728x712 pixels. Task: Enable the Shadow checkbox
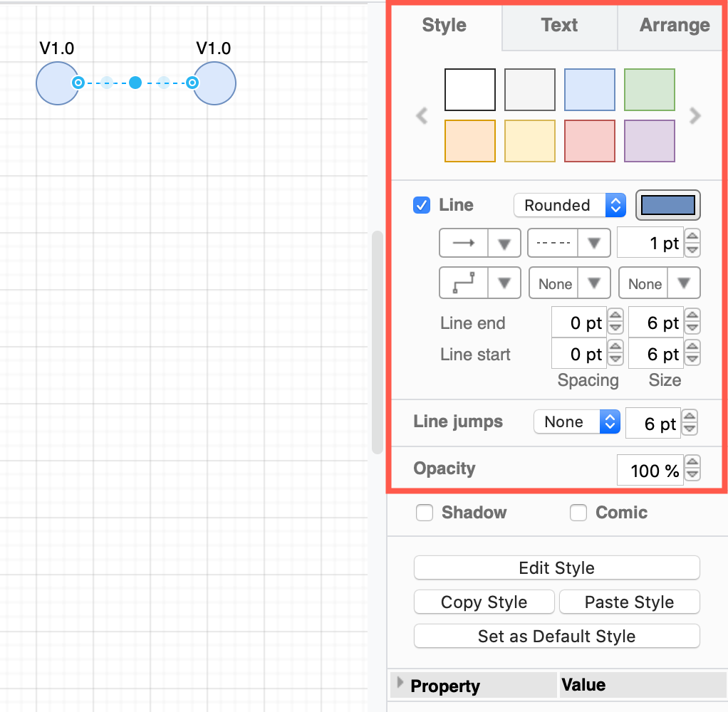point(424,513)
